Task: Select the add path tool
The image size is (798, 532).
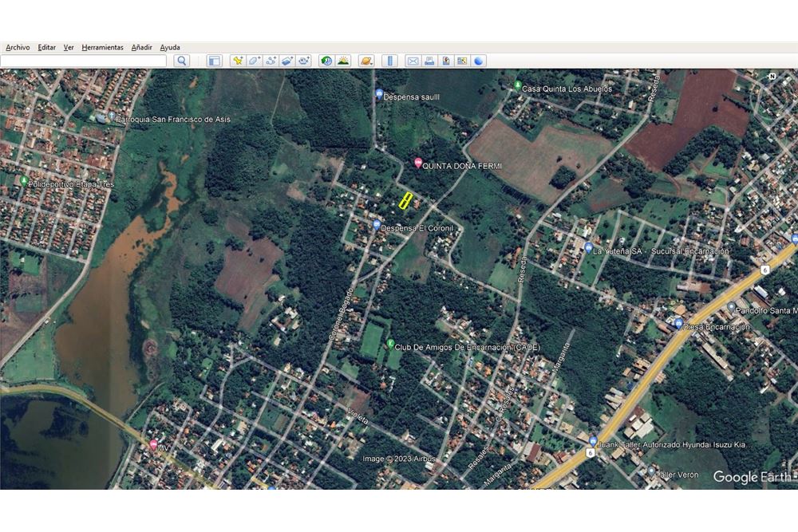Action: (271, 61)
